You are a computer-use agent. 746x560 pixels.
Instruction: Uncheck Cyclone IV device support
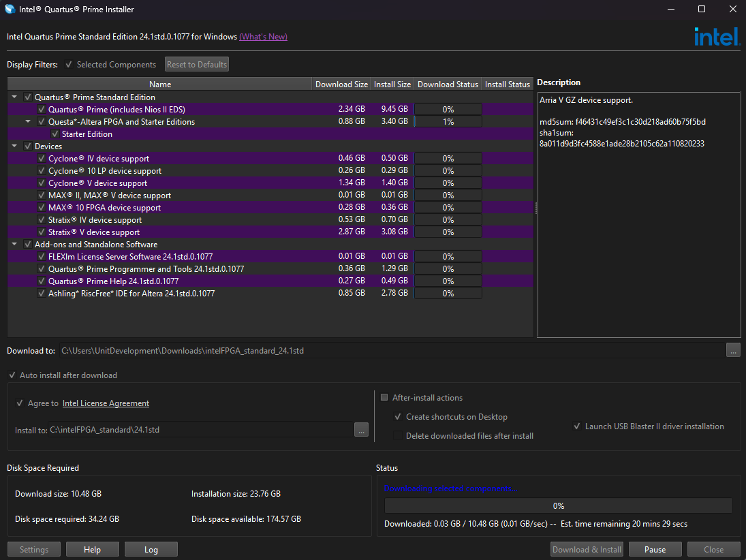tap(42, 159)
